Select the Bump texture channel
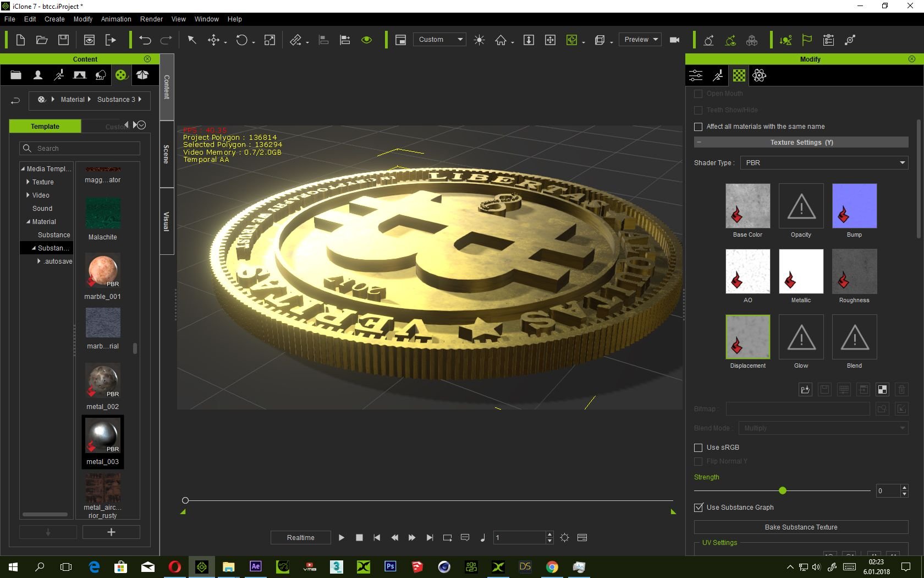This screenshot has height=578, width=924. pyautogui.click(x=854, y=206)
